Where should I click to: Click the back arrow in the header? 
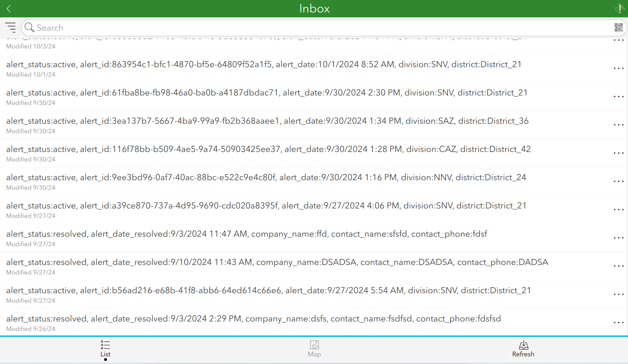[x=9, y=9]
